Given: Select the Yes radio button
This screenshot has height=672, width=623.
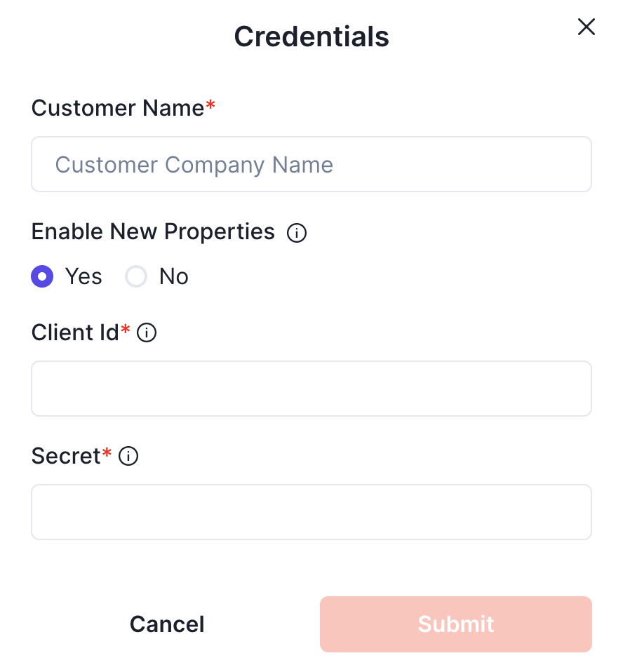Looking at the screenshot, I should (x=43, y=277).
